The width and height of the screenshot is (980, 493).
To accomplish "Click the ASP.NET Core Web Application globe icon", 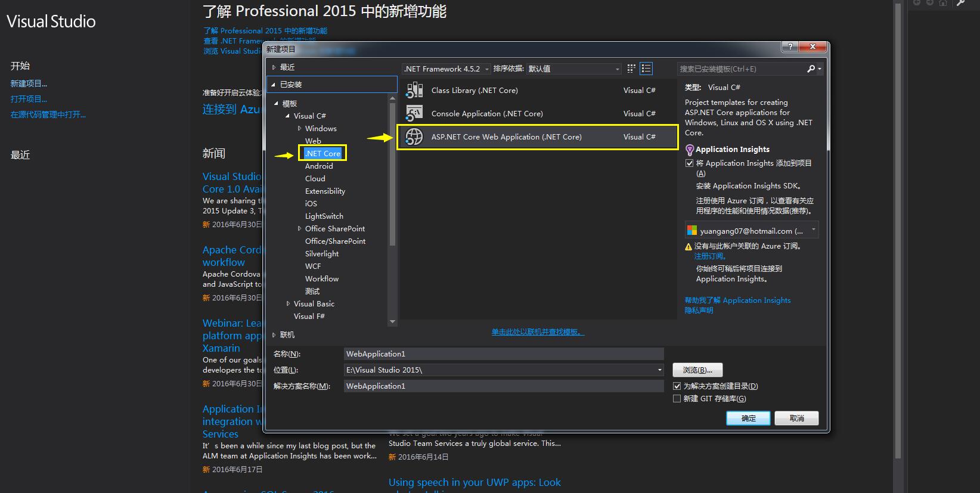I will pos(414,137).
